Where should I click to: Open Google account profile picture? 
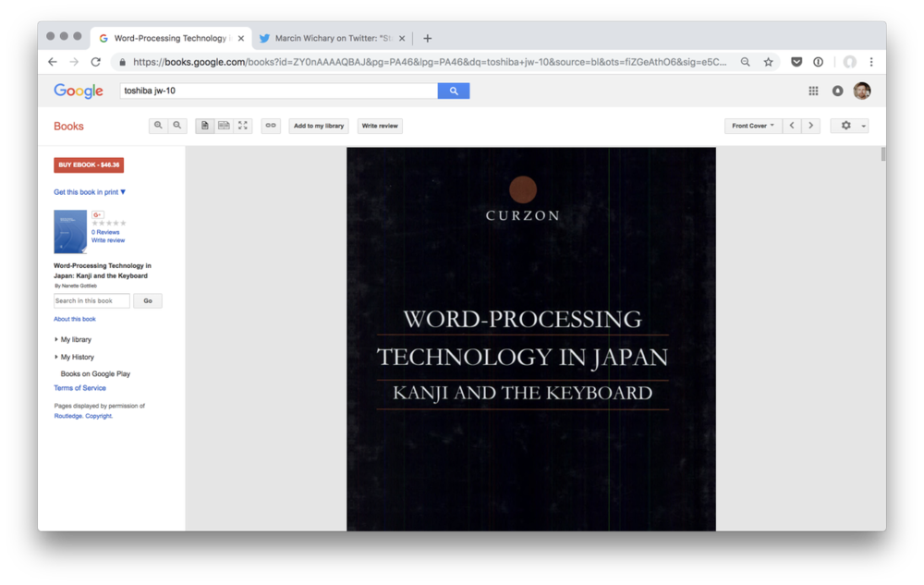pos(861,91)
